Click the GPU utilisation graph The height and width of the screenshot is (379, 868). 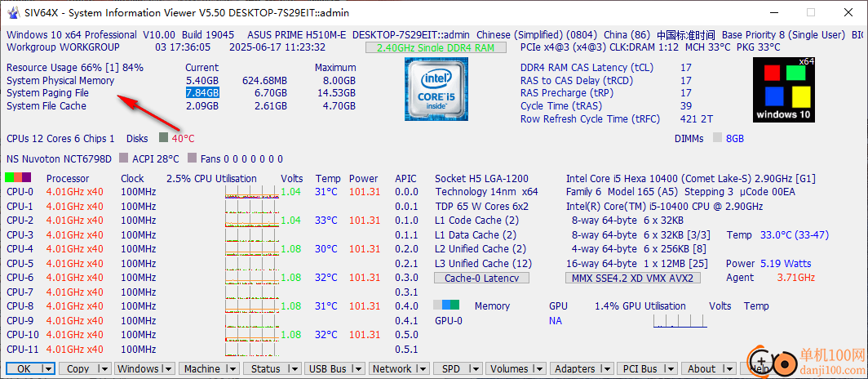(x=680, y=321)
